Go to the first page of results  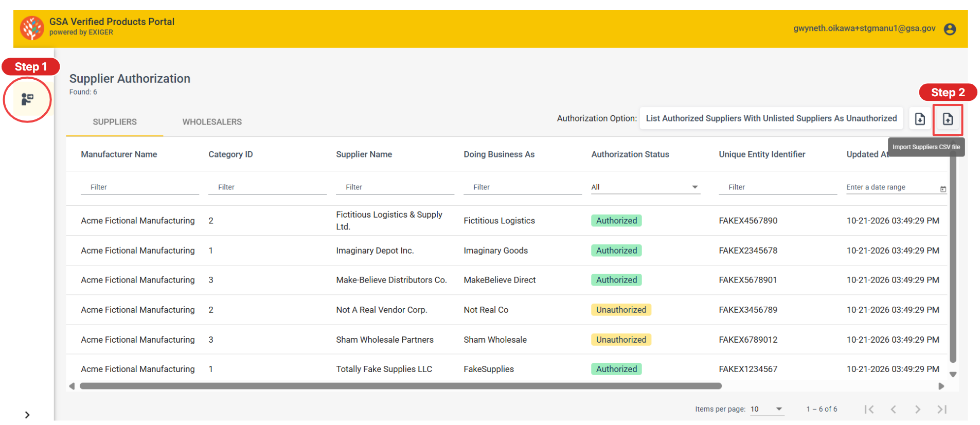coord(869,409)
